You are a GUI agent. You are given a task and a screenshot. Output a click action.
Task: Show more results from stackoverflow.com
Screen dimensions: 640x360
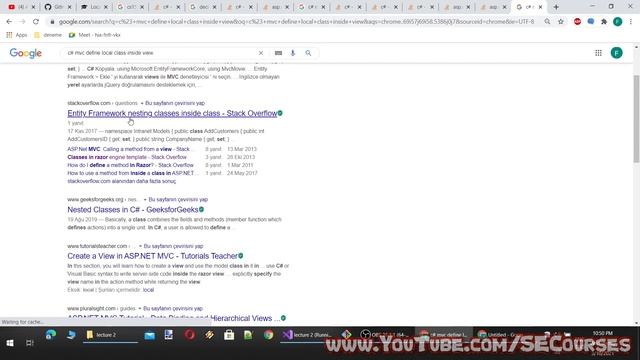122,181
